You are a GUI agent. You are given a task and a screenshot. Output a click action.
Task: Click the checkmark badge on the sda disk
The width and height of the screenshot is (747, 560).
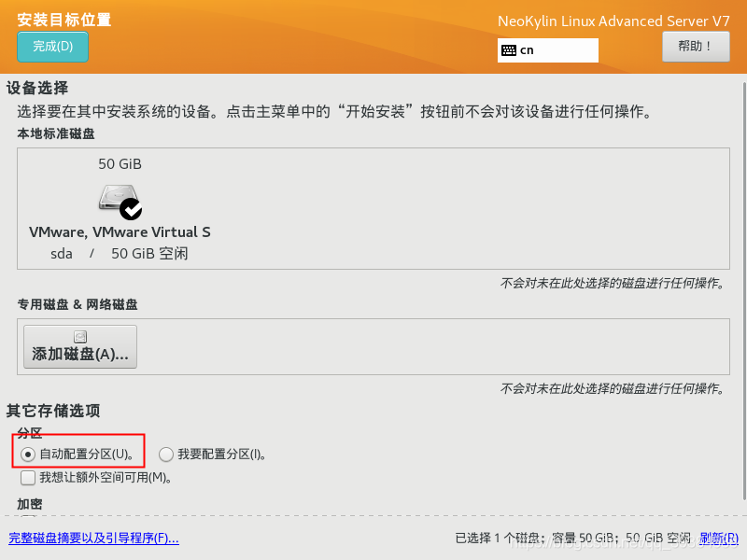[131, 209]
